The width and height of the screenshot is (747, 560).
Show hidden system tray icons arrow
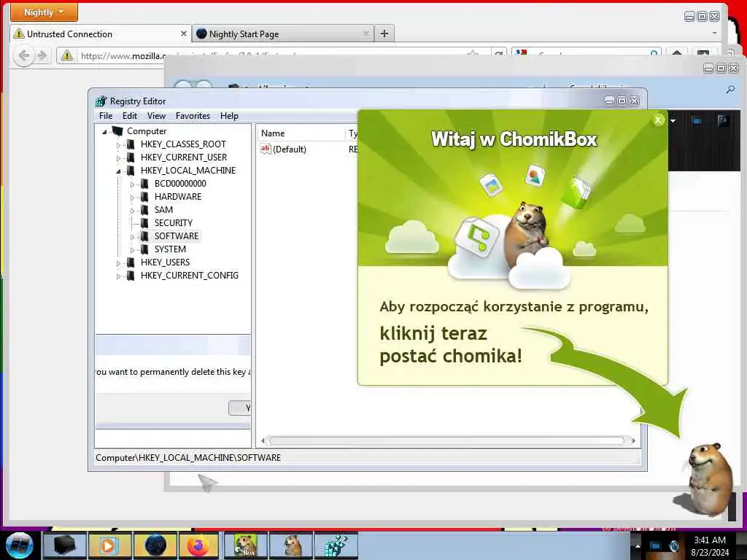tap(638, 545)
